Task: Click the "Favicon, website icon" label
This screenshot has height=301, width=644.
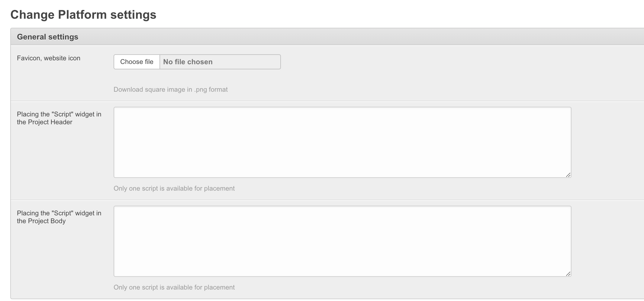Action: tap(49, 58)
